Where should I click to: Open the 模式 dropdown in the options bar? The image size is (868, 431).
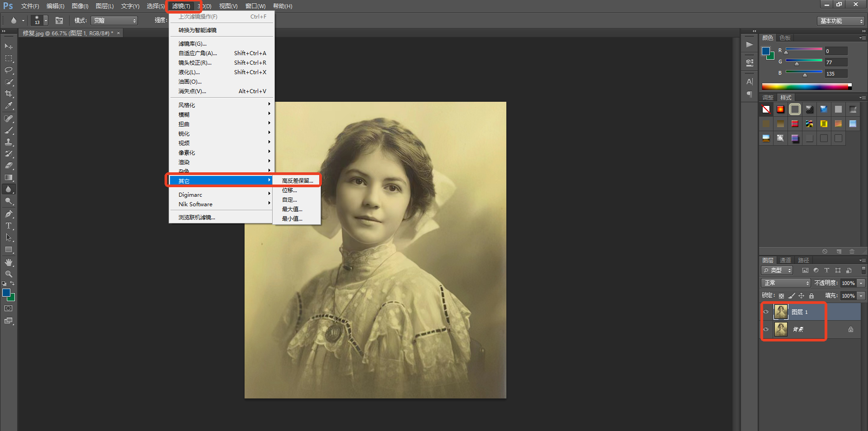click(x=114, y=21)
